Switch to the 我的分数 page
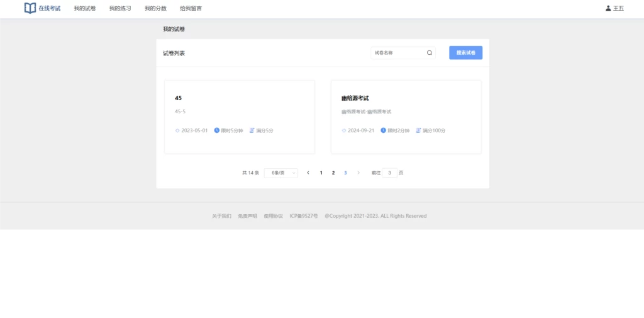The image size is (644, 318). pos(155,9)
